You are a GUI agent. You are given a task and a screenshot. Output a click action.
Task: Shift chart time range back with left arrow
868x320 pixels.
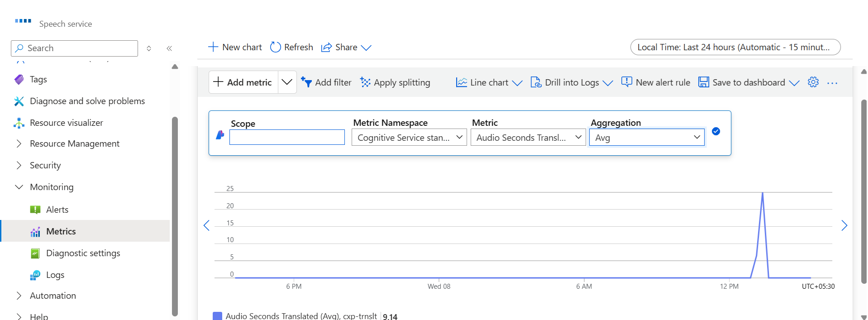click(x=206, y=225)
